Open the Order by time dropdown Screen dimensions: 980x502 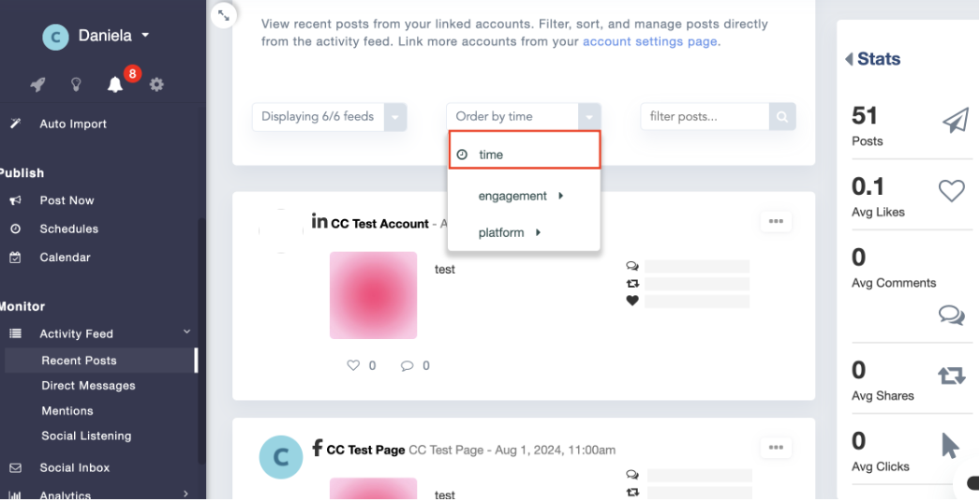523,117
